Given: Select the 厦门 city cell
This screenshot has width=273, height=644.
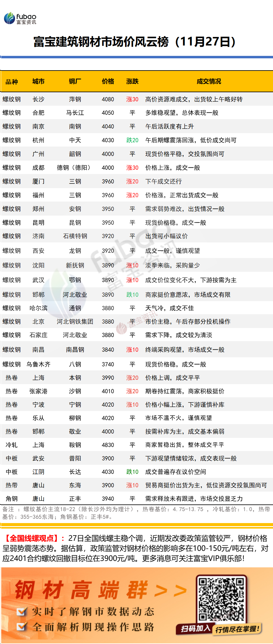Looking at the screenshot, I should [x=38, y=181].
